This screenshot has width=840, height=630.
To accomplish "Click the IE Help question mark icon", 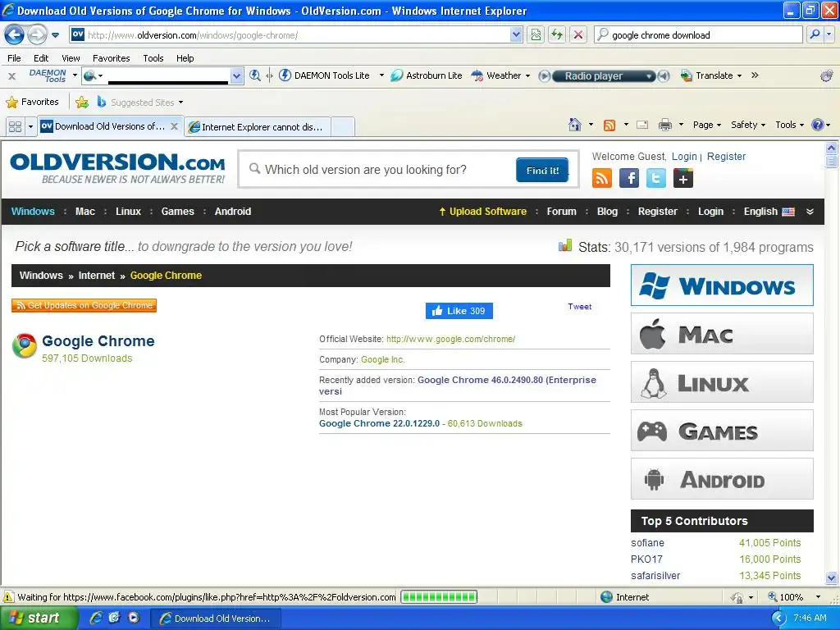I will click(x=818, y=125).
